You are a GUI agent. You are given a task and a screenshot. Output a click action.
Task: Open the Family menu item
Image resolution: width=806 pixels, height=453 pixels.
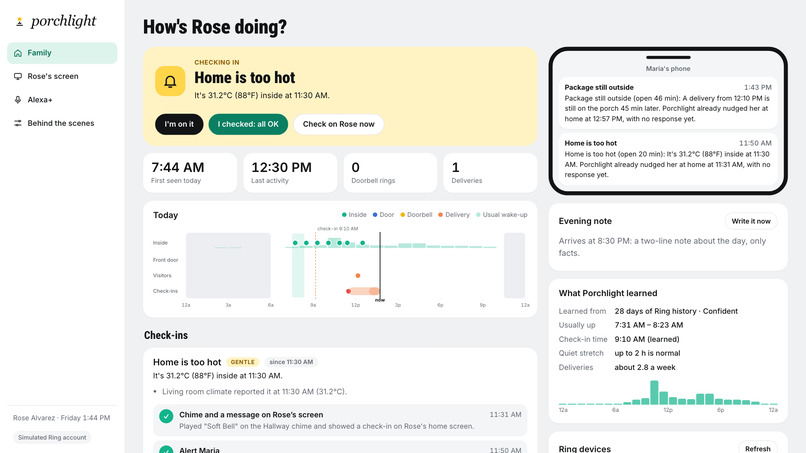tap(62, 53)
